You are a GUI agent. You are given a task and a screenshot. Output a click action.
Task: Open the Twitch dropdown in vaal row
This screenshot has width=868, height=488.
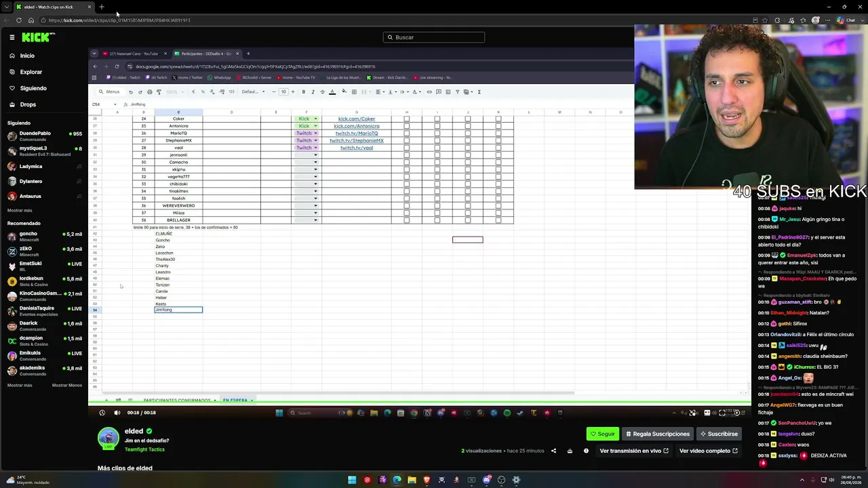(306, 148)
